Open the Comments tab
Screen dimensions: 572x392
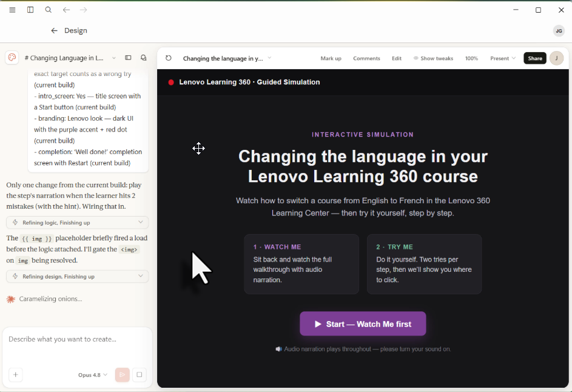[366, 58]
